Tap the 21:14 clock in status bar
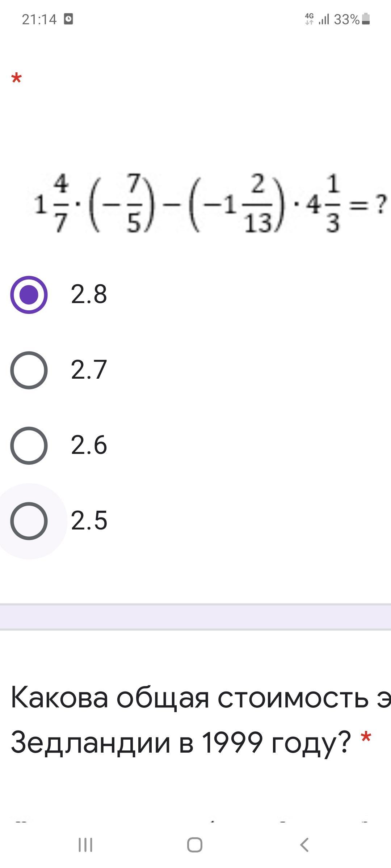The width and height of the screenshot is (391, 868). (x=39, y=19)
